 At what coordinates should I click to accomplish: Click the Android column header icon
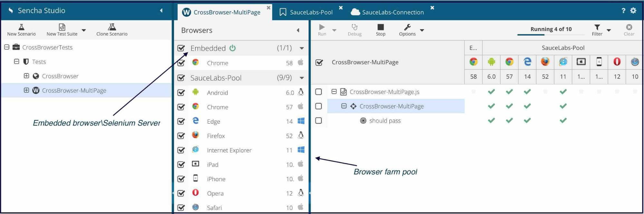(x=491, y=62)
